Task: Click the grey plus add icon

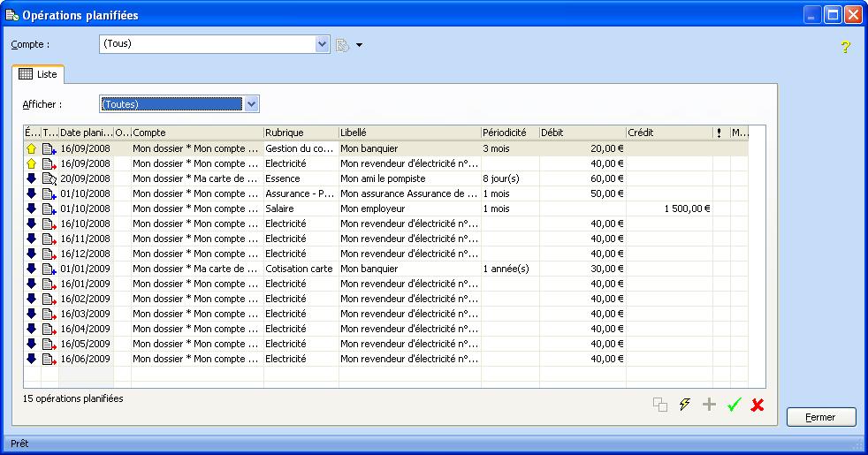Action: coord(709,405)
